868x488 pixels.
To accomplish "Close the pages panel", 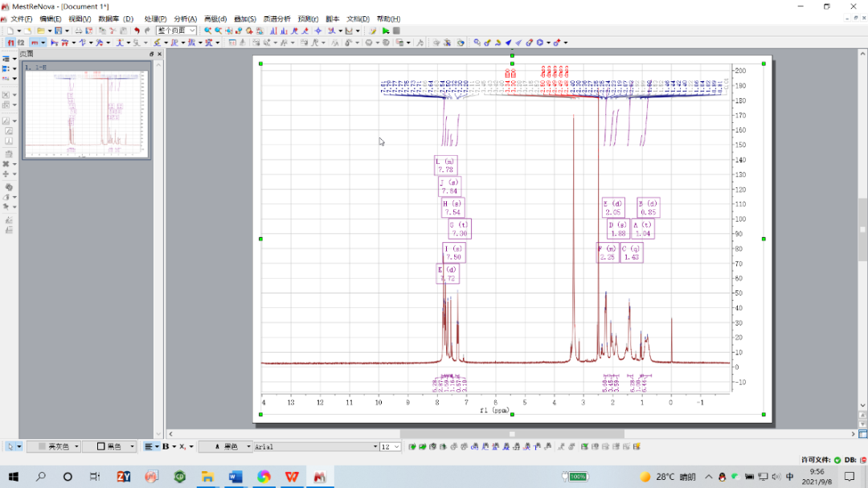I will point(159,54).
